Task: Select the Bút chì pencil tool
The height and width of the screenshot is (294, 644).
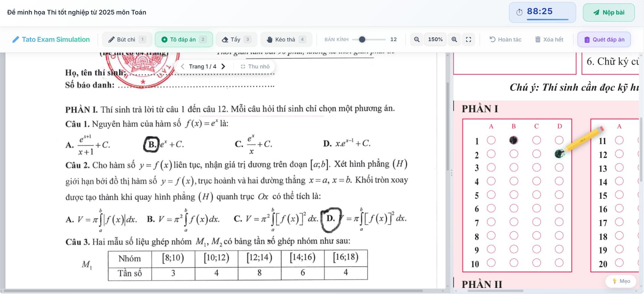Action: (x=127, y=39)
